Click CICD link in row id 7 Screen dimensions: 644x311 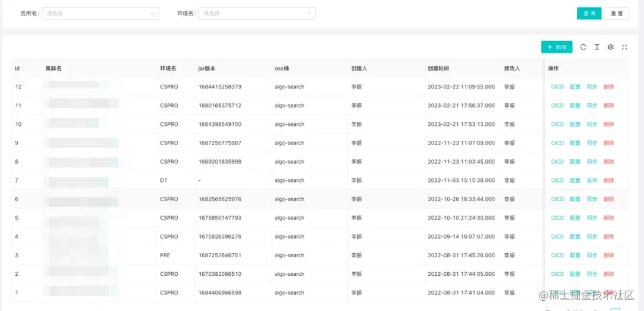click(x=558, y=180)
